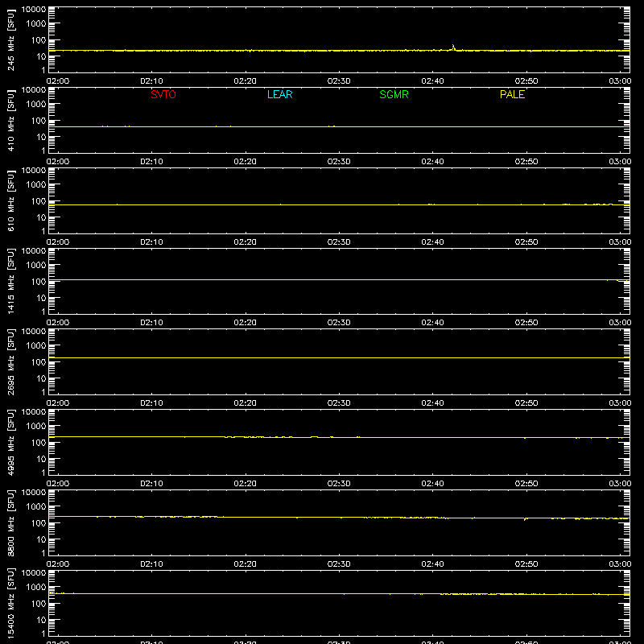Click the green SGMR station label
This screenshot has width=644, height=644.
point(394,94)
